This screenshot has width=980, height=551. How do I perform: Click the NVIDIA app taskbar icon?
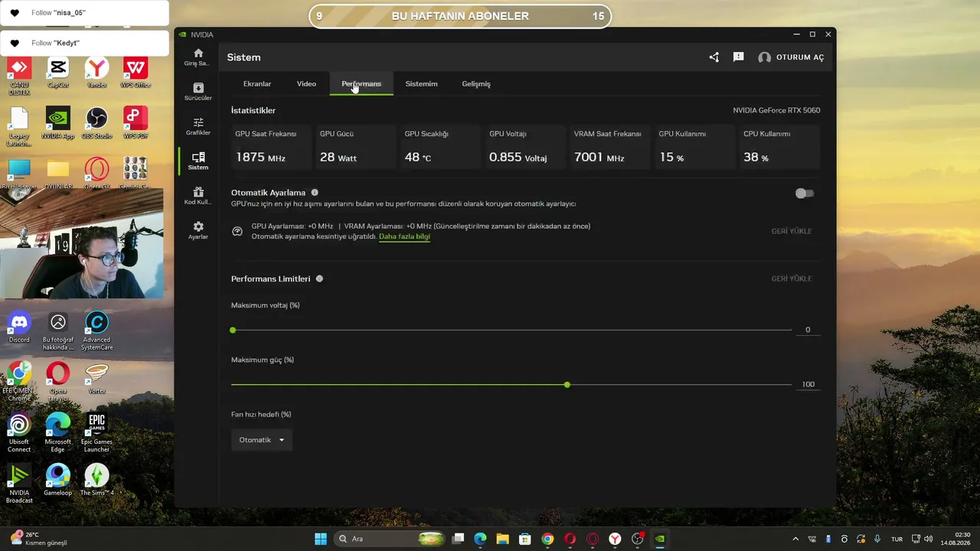coord(660,539)
